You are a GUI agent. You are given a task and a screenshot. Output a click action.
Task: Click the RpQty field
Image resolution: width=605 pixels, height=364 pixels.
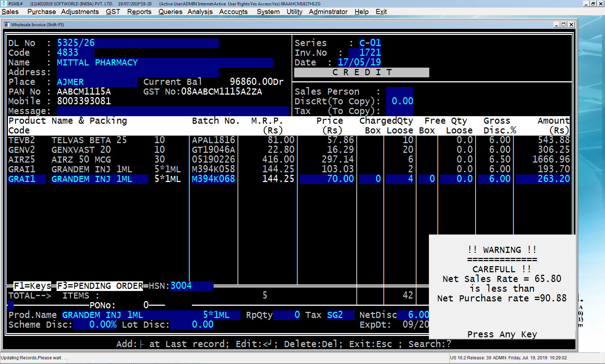(286, 315)
